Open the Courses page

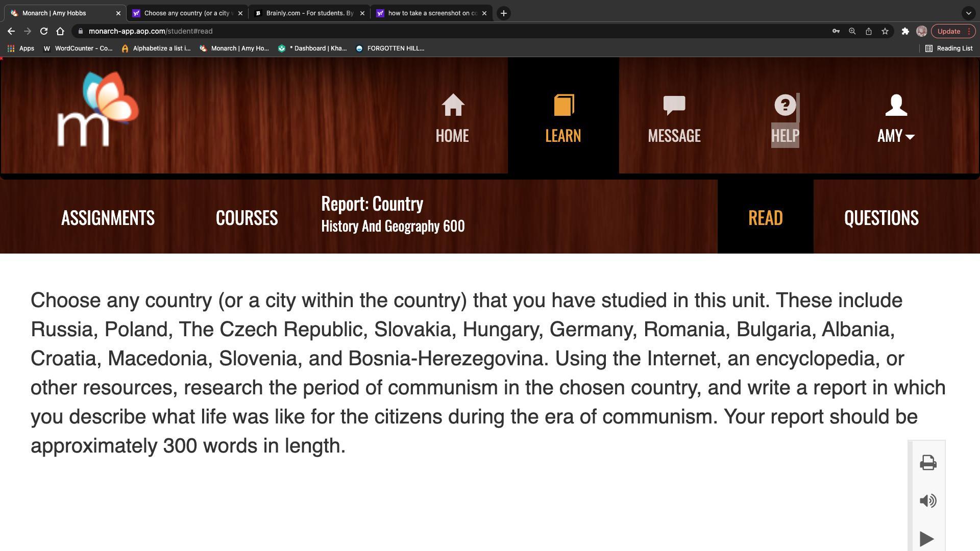tap(247, 218)
